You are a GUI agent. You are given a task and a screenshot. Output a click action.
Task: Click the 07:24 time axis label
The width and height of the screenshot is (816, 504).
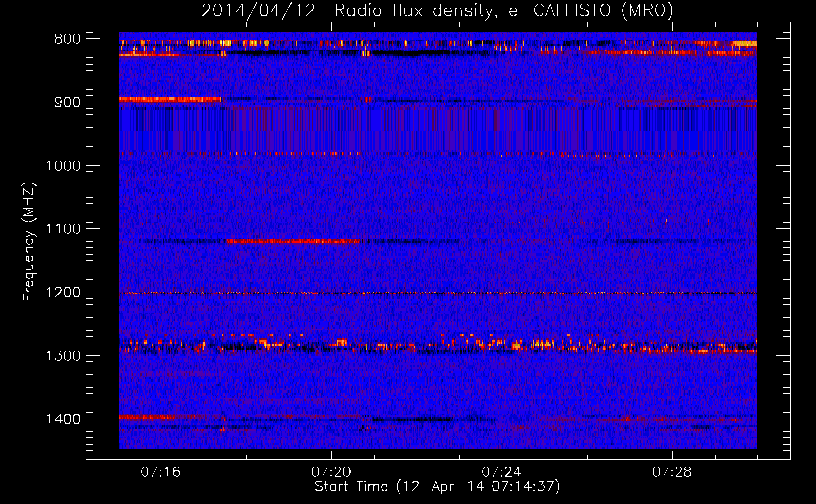click(x=501, y=472)
